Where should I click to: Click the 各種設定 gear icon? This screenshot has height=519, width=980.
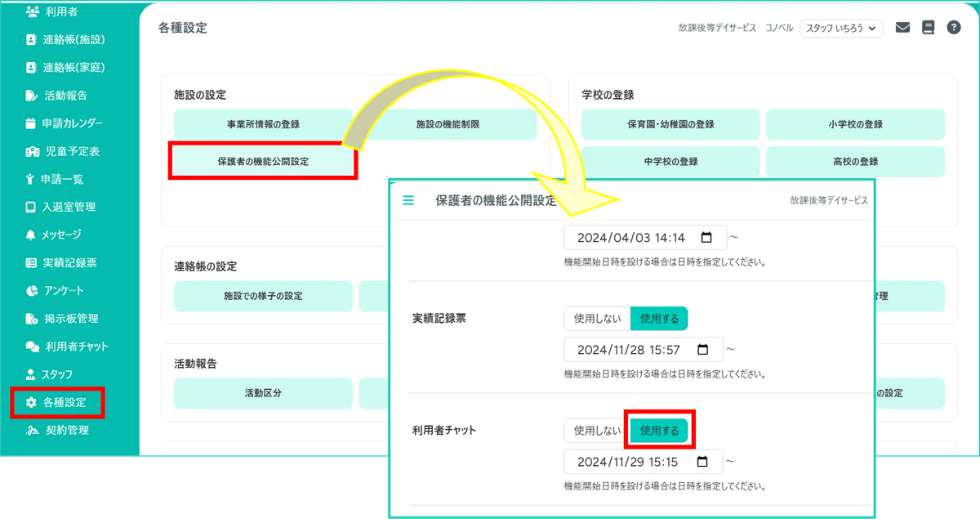[32, 402]
